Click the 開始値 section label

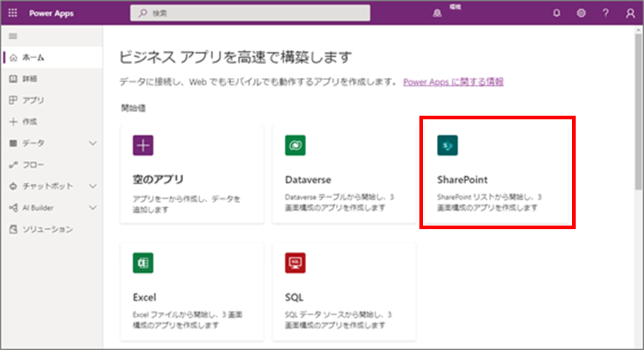tap(133, 108)
